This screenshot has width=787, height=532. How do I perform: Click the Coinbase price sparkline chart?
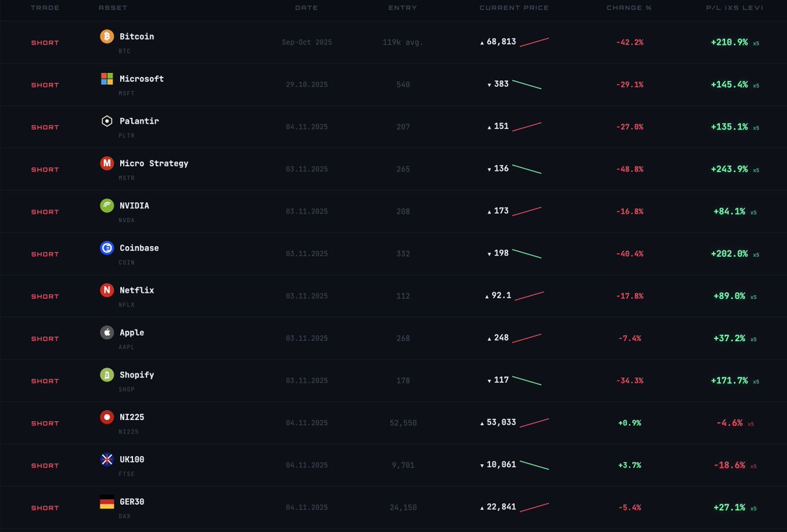[527, 254]
